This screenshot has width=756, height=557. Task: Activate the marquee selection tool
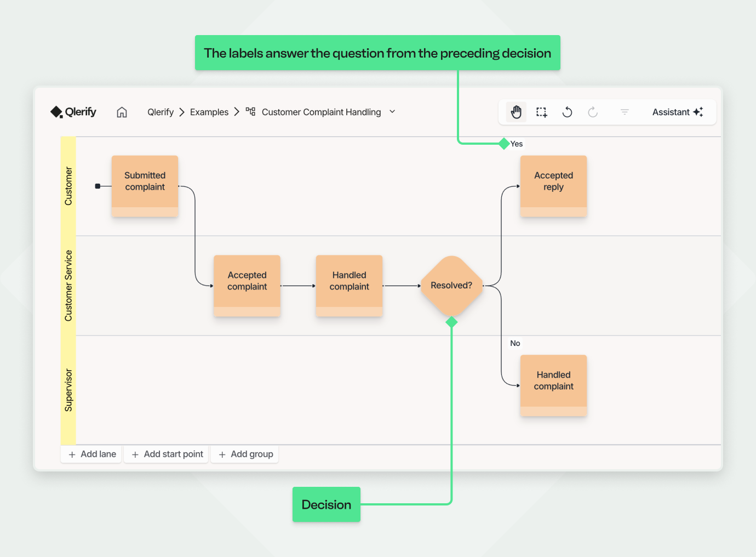541,112
